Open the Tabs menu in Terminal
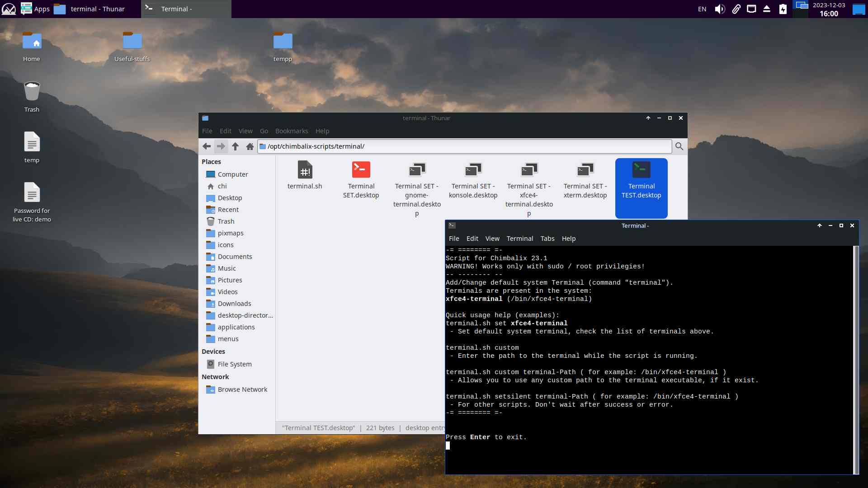868x488 pixels. [x=547, y=239]
